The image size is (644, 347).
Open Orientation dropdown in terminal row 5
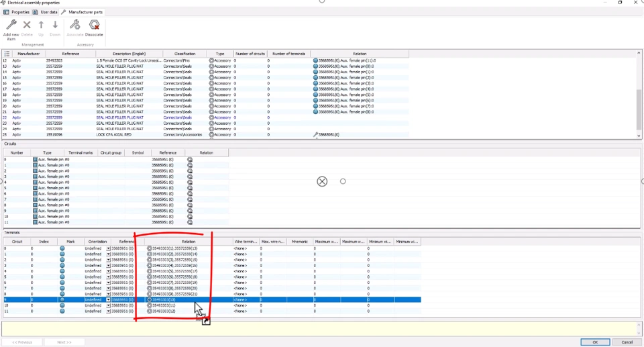[109, 277]
